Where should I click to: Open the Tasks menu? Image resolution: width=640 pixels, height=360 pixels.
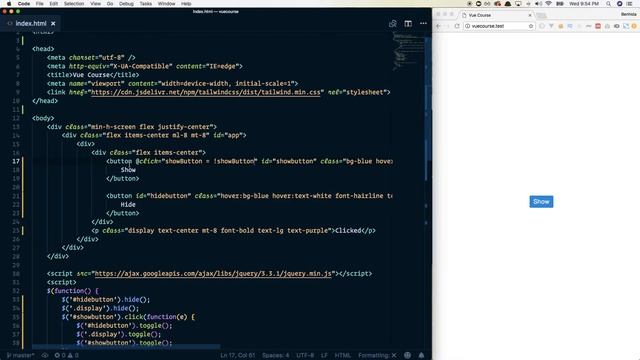[x=146, y=4]
